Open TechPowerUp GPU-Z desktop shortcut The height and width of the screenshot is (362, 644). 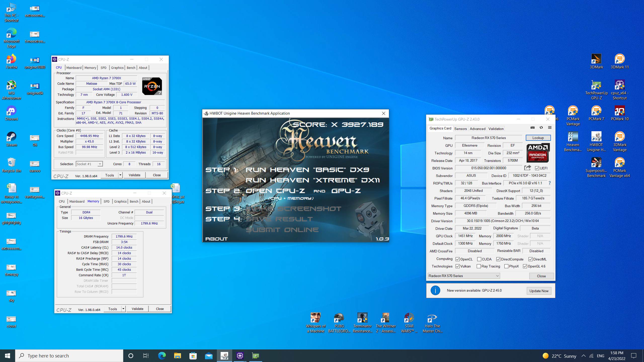596,90
